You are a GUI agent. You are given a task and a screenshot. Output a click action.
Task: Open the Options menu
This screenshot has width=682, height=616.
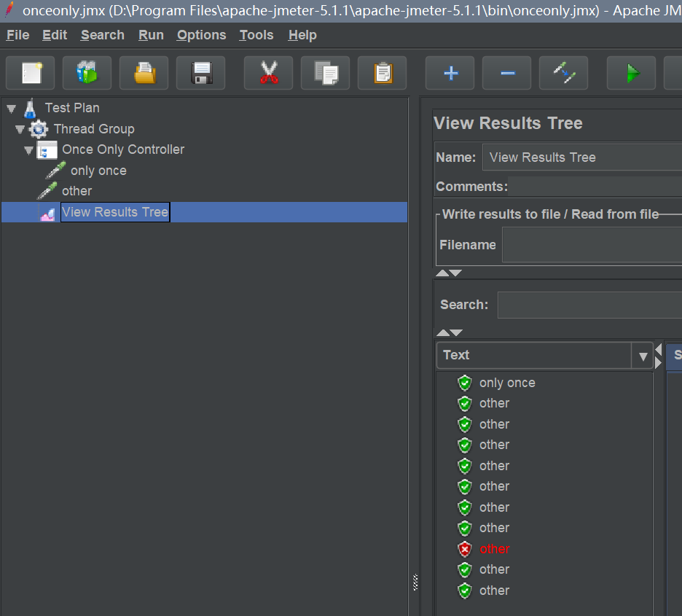(201, 35)
